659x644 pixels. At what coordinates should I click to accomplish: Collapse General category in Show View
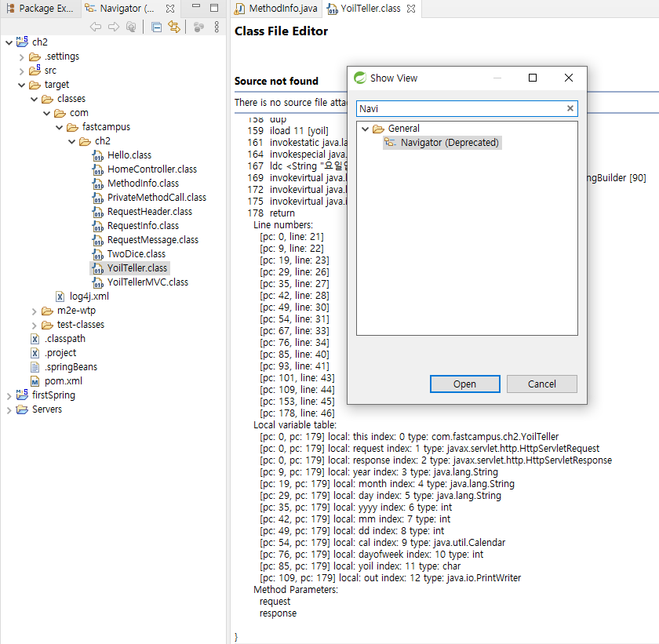(366, 129)
